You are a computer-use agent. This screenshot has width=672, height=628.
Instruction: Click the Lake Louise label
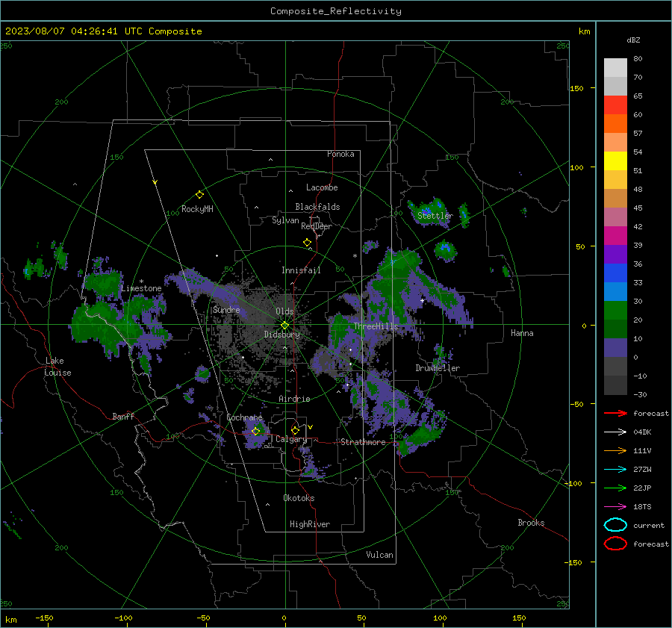57,367
